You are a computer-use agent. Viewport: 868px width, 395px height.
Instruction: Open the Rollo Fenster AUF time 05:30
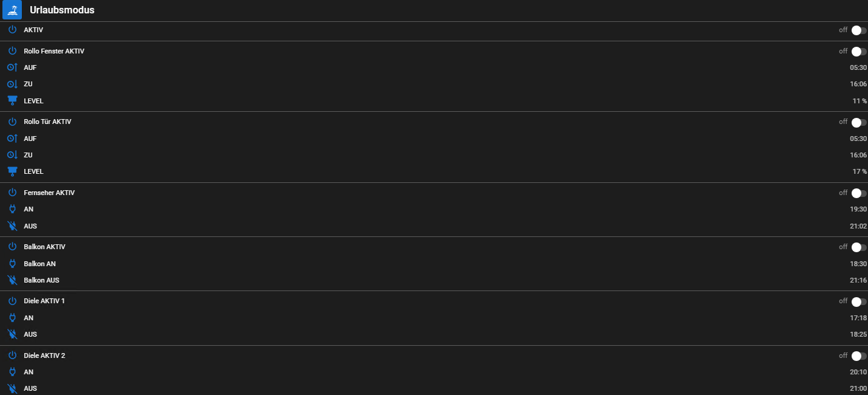[x=858, y=67]
